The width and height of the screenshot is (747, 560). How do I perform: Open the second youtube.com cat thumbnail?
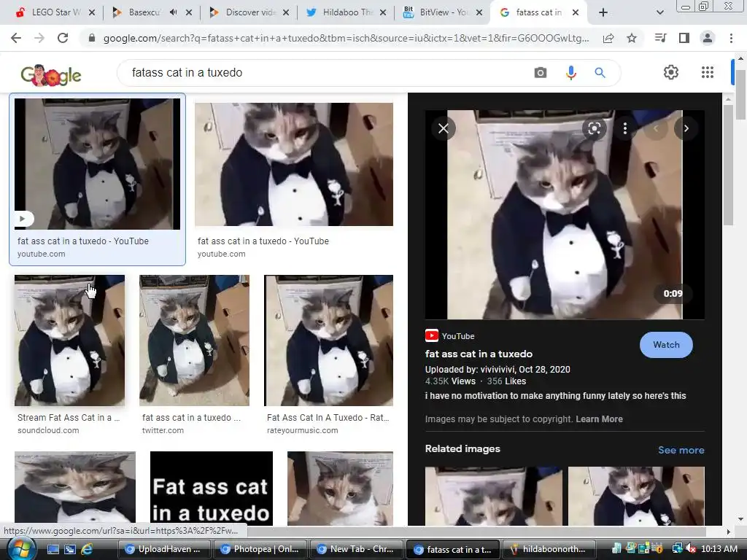pos(294,164)
